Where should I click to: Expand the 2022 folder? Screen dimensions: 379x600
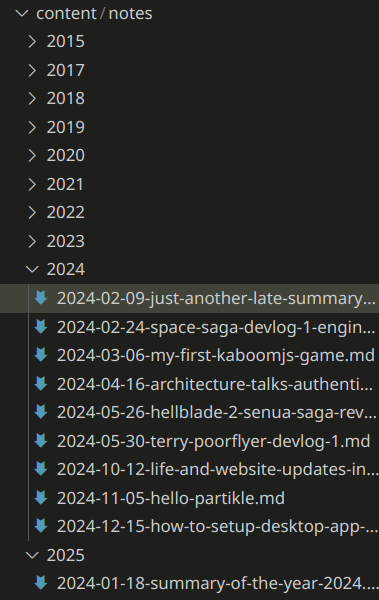32,212
